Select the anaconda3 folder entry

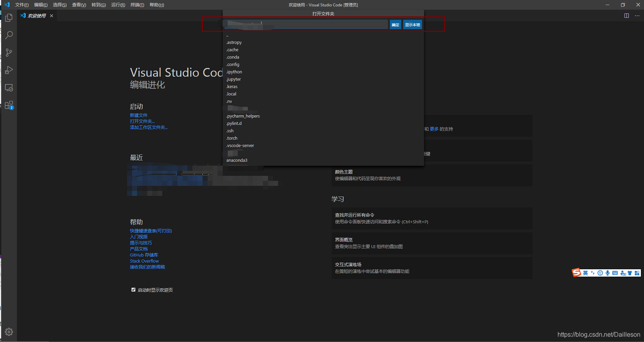click(323, 160)
